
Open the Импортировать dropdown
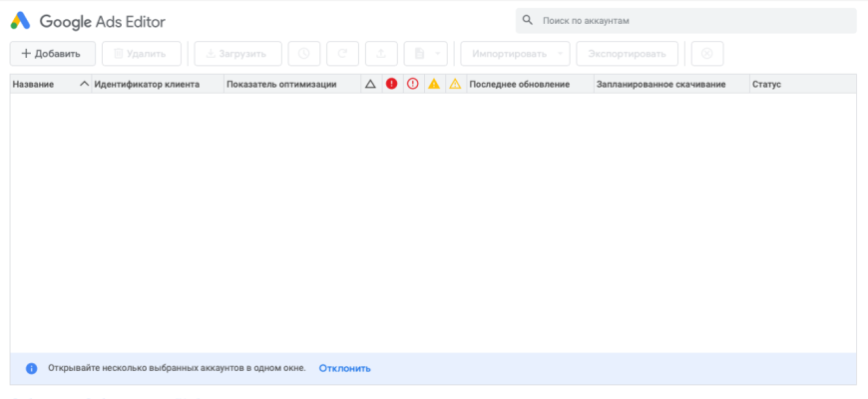coord(515,54)
